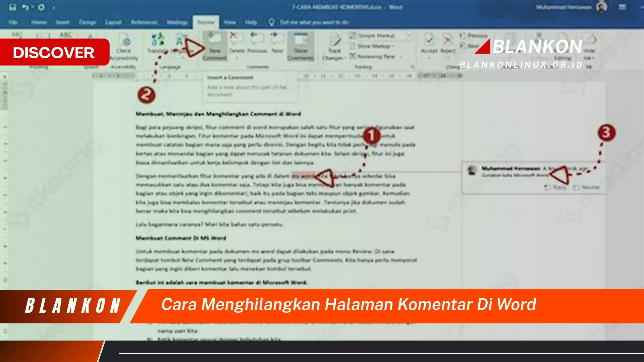Viewport: 644px width, 362px height.
Task: Expand the Accept dropdown arrow
Action: [429, 58]
